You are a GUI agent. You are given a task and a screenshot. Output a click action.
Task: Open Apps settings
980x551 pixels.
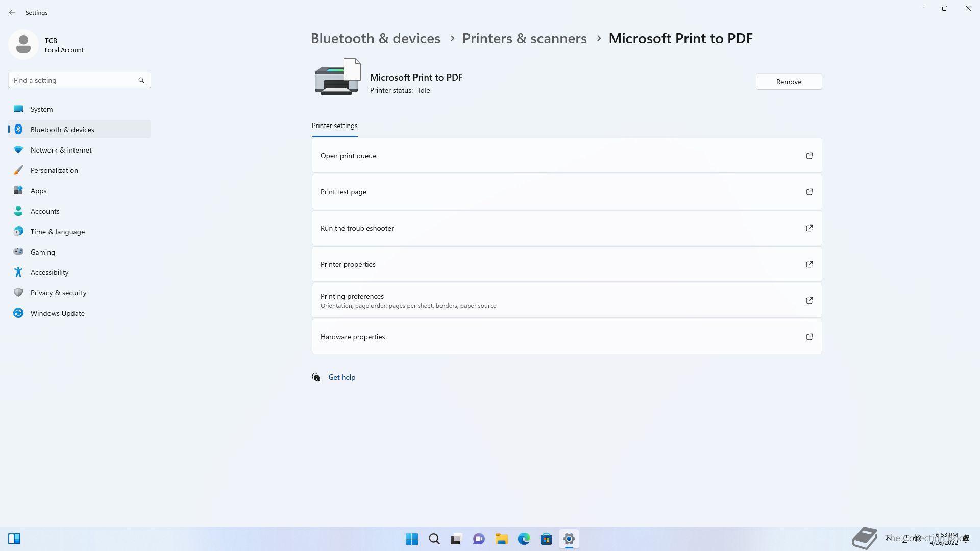pyautogui.click(x=80, y=191)
